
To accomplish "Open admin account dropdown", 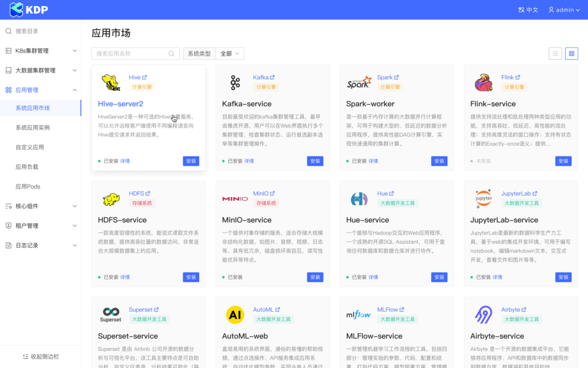I will [x=564, y=10].
